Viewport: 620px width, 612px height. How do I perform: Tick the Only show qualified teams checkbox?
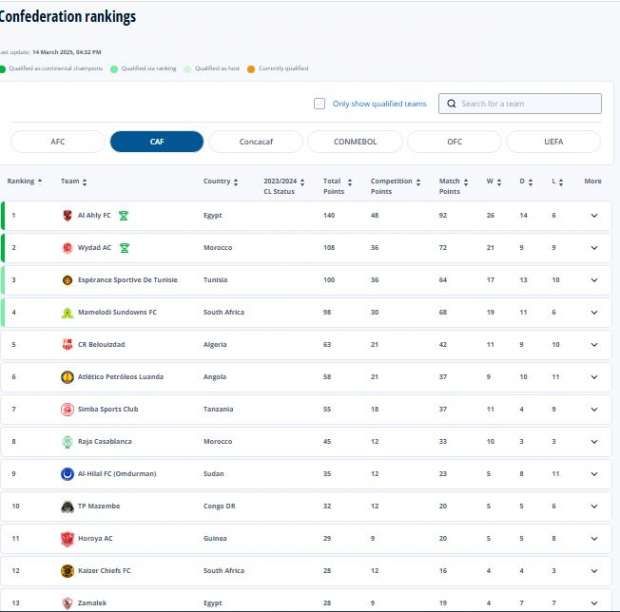click(319, 104)
